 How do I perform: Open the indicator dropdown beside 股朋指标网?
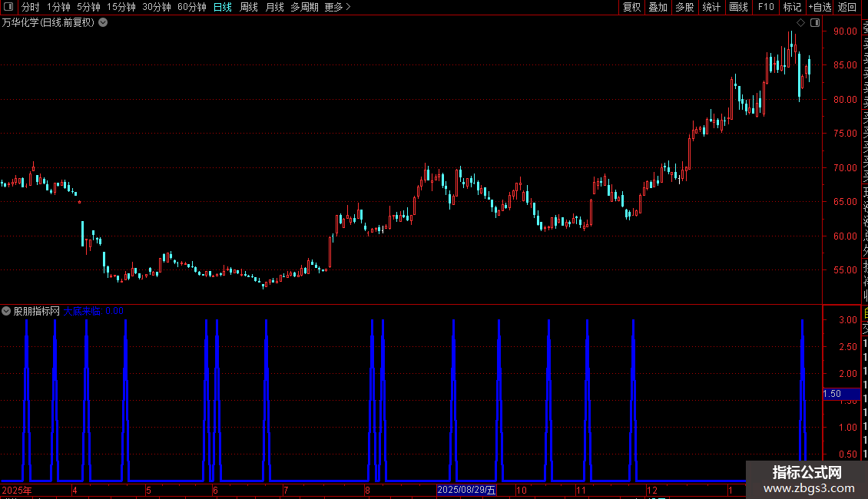pyautogui.click(x=6, y=311)
